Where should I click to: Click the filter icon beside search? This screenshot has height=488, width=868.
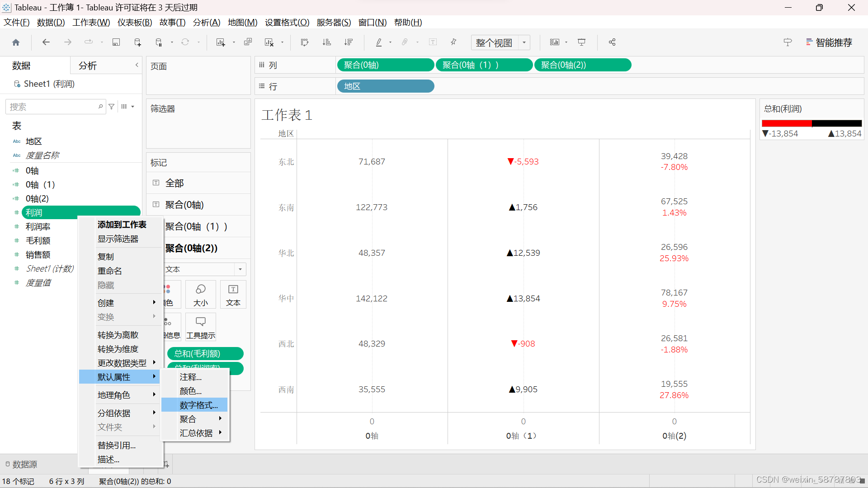[x=112, y=107]
